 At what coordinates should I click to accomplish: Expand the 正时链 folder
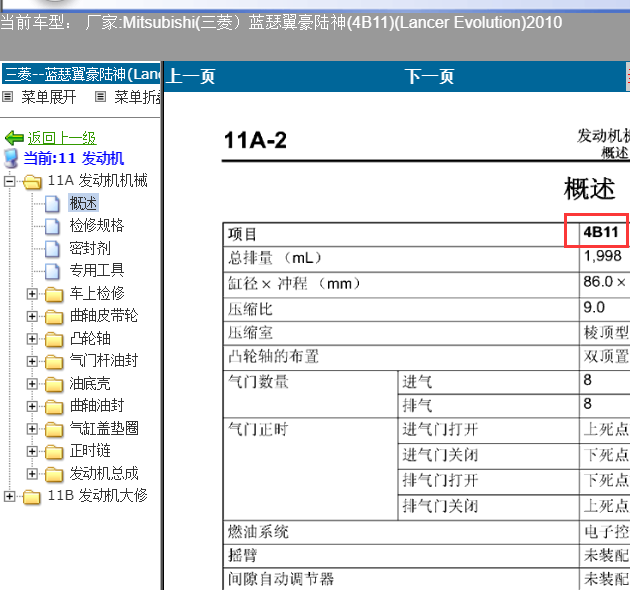(32, 451)
